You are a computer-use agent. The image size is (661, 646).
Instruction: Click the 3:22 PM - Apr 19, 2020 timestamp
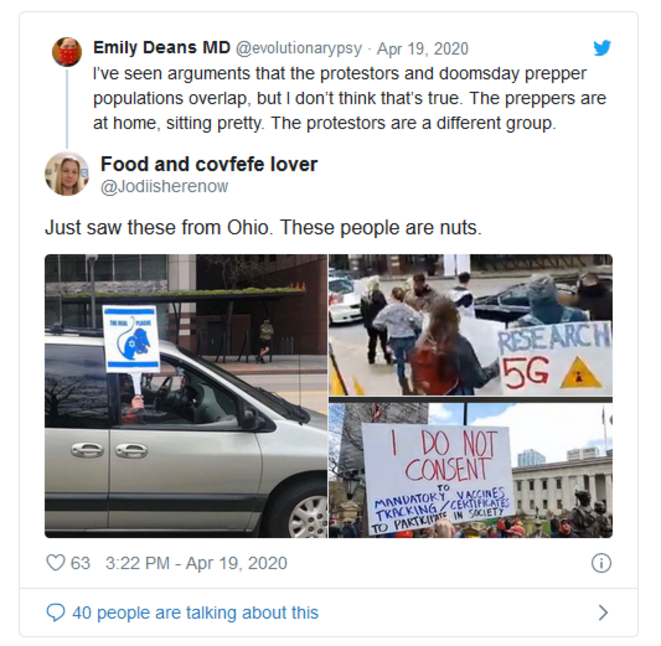[196, 563]
